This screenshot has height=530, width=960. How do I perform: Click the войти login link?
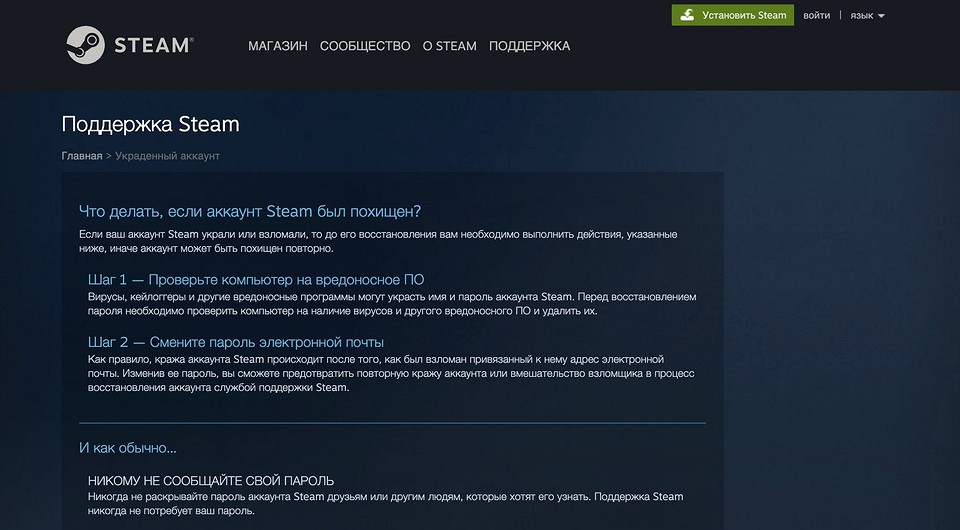pyautogui.click(x=816, y=15)
